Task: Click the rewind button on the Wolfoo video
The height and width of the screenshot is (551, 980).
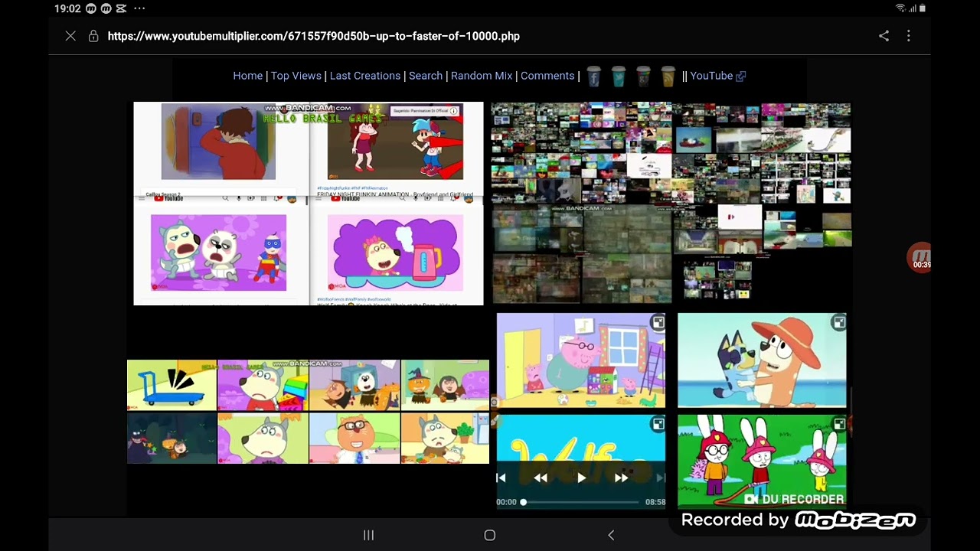Action: 541,478
